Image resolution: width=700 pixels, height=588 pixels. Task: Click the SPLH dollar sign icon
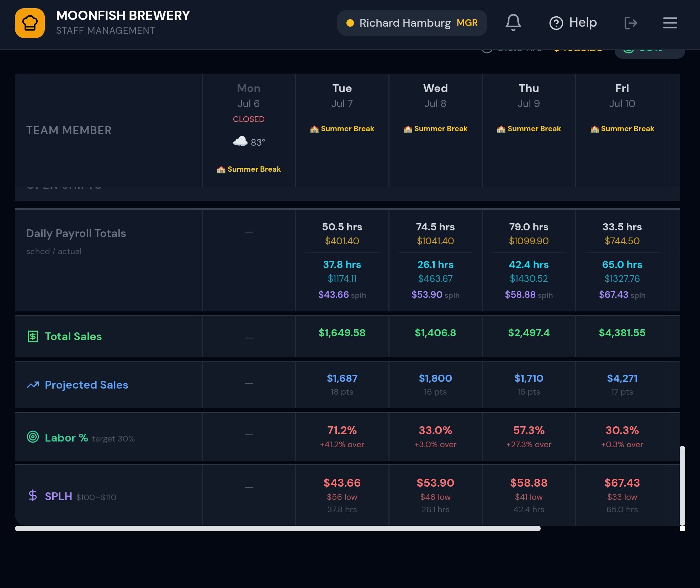pyautogui.click(x=33, y=495)
